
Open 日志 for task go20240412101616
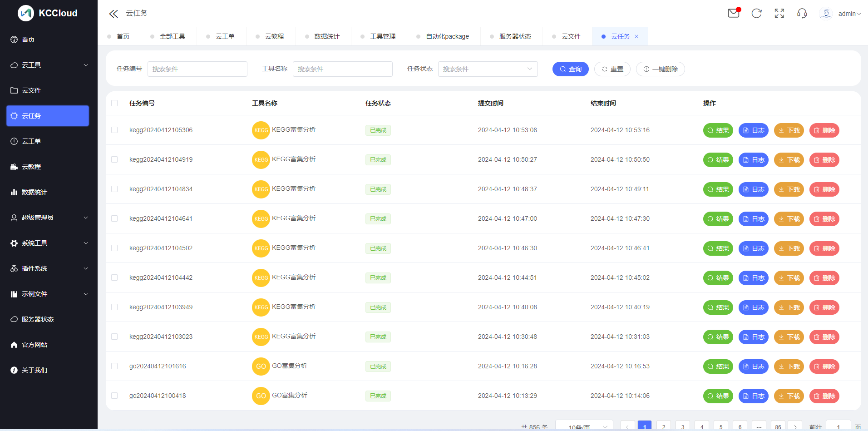[x=754, y=367]
